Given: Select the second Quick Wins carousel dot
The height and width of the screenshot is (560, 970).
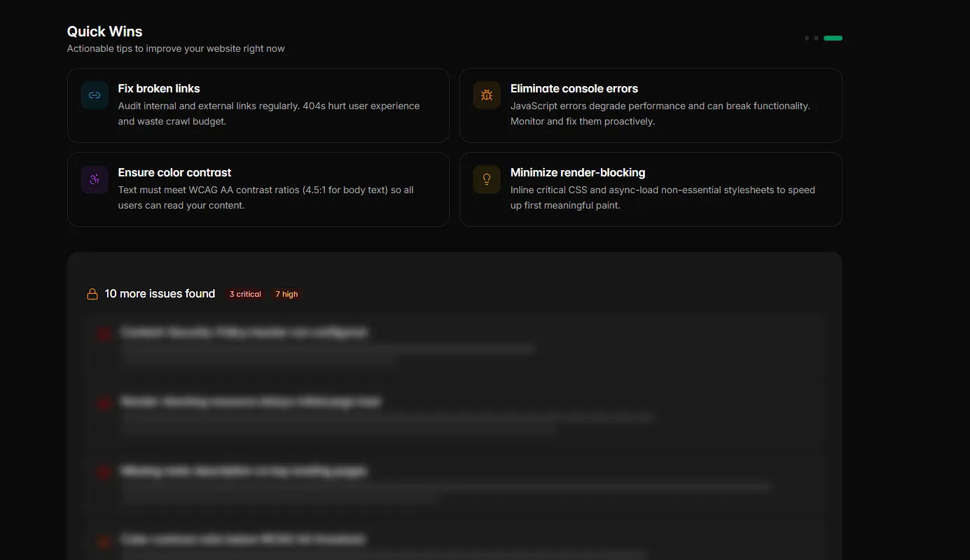Looking at the screenshot, I should (x=816, y=38).
